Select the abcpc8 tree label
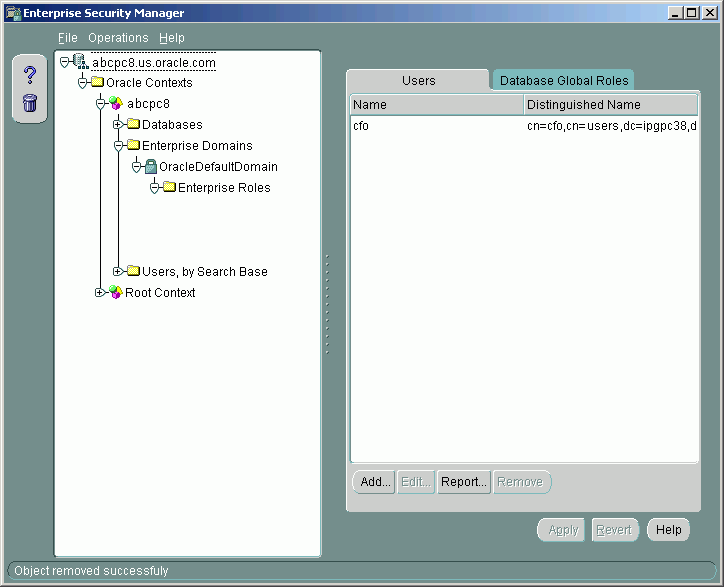The image size is (724, 587). click(x=148, y=103)
